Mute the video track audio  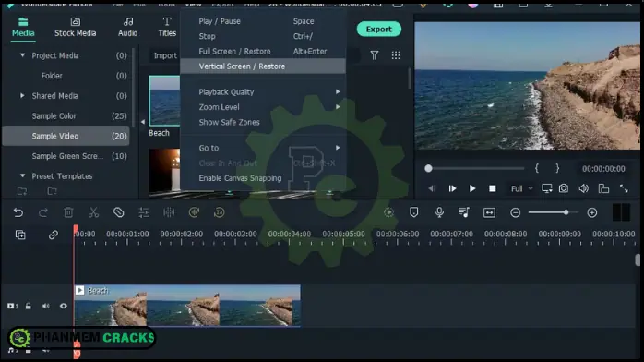45,306
